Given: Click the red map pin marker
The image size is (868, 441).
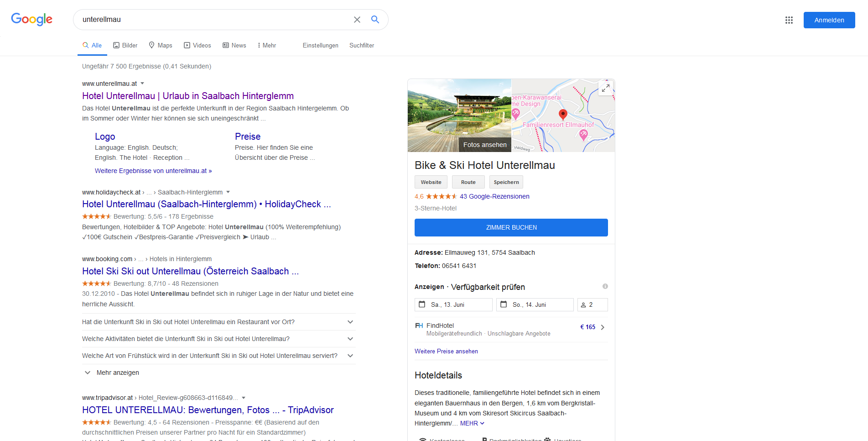Looking at the screenshot, I should click(x=563, y=114).
